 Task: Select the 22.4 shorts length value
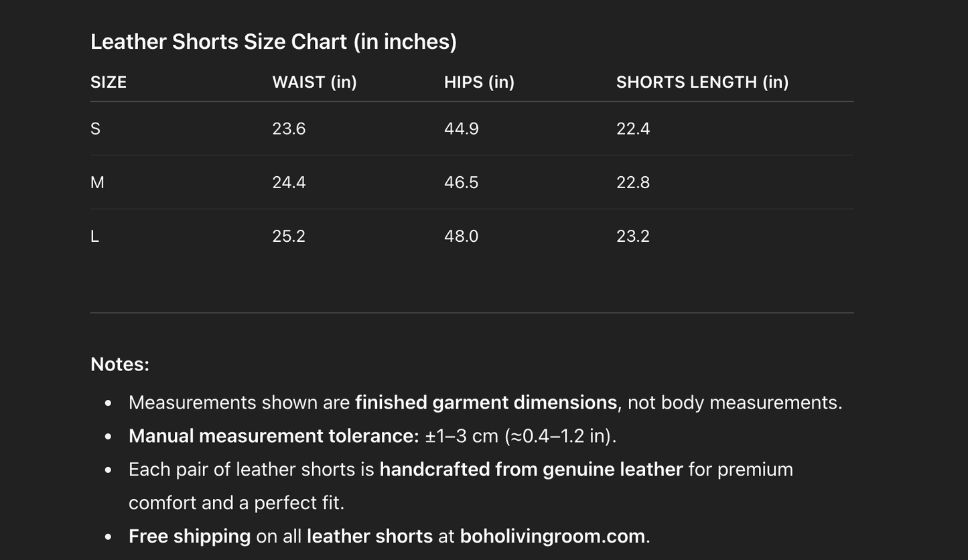point(633,129)
